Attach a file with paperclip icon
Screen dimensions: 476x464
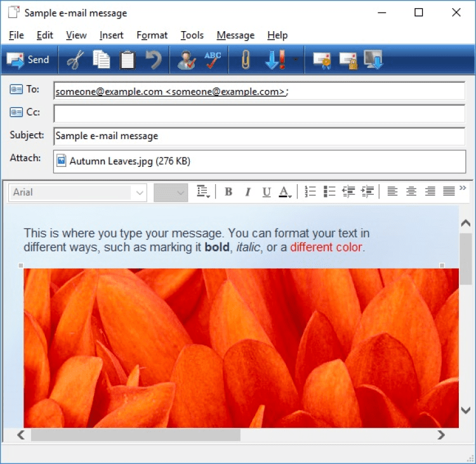(245, 60)
